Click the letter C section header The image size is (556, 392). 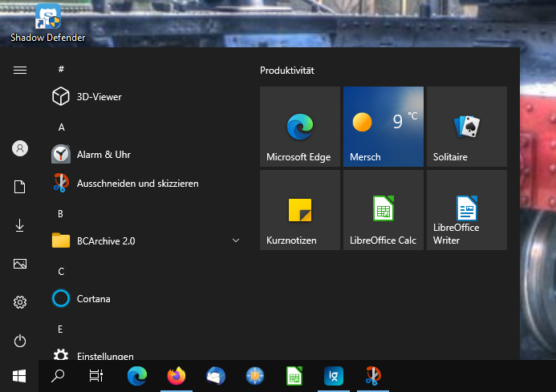click(x=61, y=272)
